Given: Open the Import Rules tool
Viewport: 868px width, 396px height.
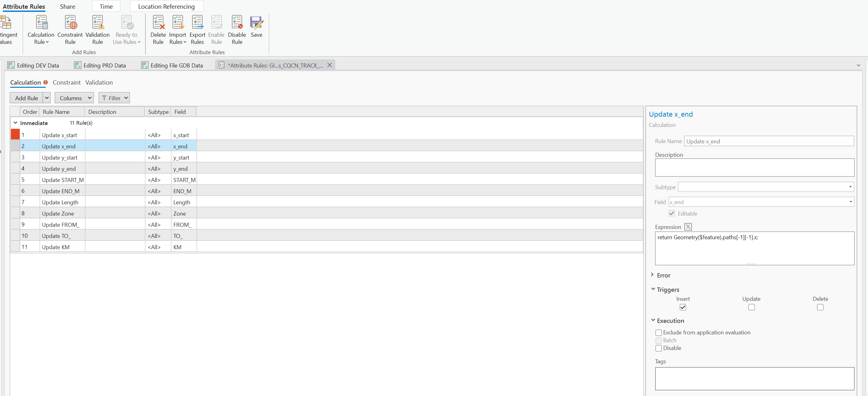Looking at the screenshot, I should click(177, 23).
